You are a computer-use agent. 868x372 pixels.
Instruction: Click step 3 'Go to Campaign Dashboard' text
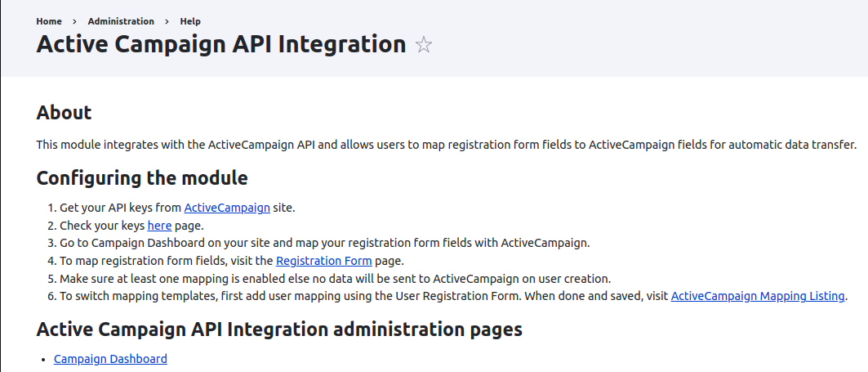(325, 244)
